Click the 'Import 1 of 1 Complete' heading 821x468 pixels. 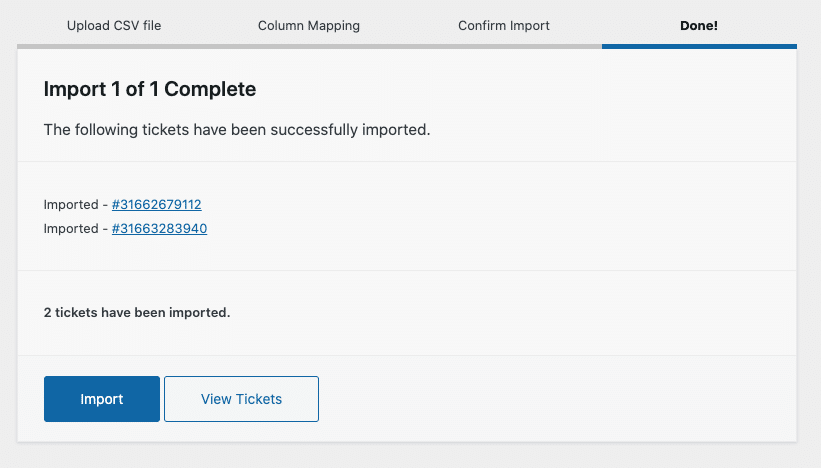pos(150,89)
